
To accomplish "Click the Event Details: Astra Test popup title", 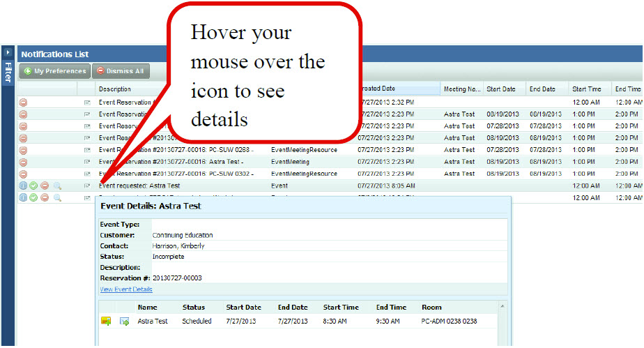I will [151, 206].
